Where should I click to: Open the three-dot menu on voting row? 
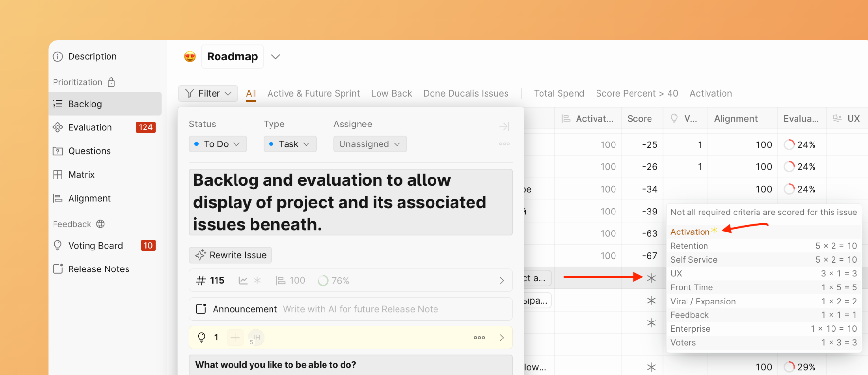[479, 338]
